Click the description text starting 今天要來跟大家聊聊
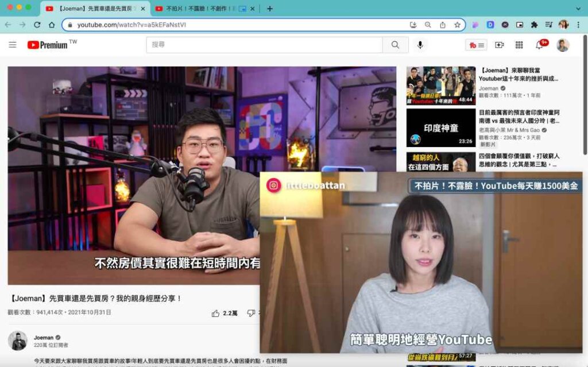This screenshot has width=588, height=367. (161, 361)
